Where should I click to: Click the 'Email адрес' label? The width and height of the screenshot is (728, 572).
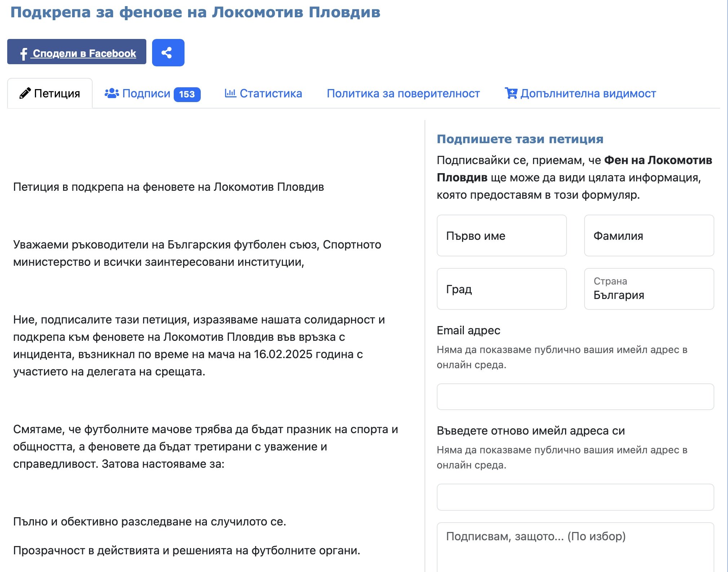pyautogui.click(x=469, y=330)
